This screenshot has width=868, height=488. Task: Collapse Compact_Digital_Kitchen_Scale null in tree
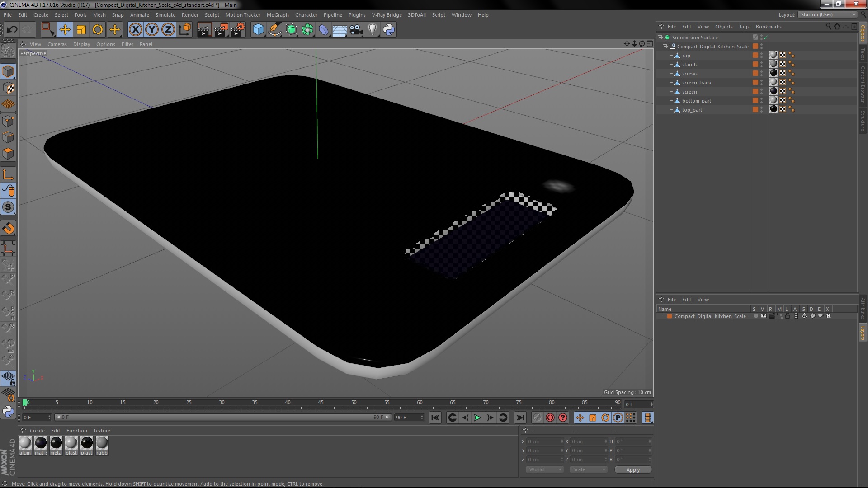click(x=665, y=47)
